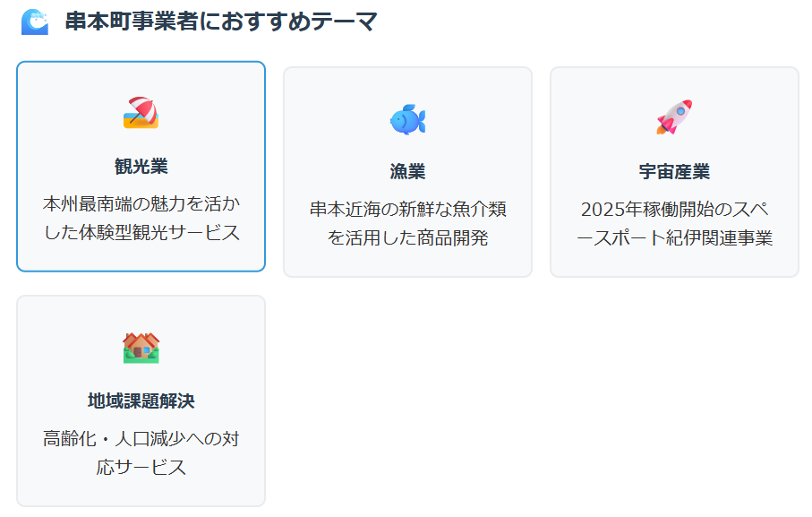812x517 pixels.
Task: Click the beach umbrella icon for tourism
Action: [141, 112]
